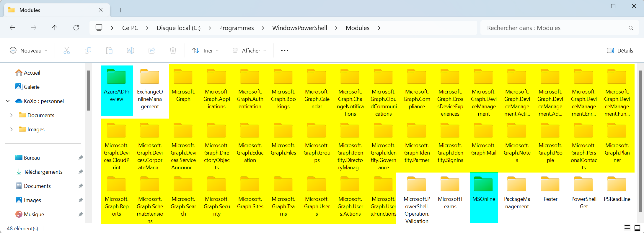Go back with the left arrow button

pos(12,28)
